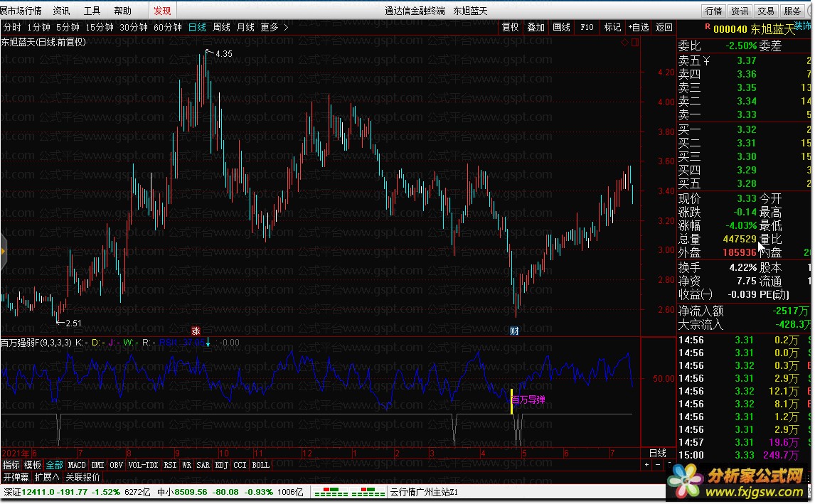Switch indicator to DMI
The width and height of the screenshot is (815, 504).
point(97,464)
